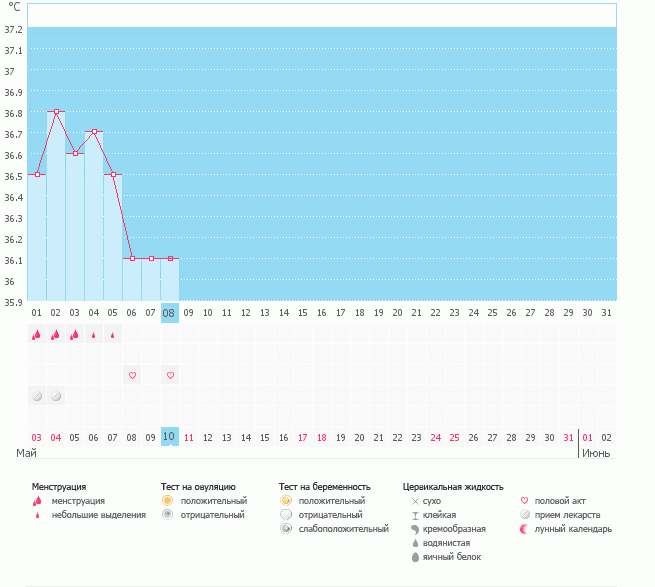
Task: Click the red calendar date 31 in May
Action: [x=569, y=437]
